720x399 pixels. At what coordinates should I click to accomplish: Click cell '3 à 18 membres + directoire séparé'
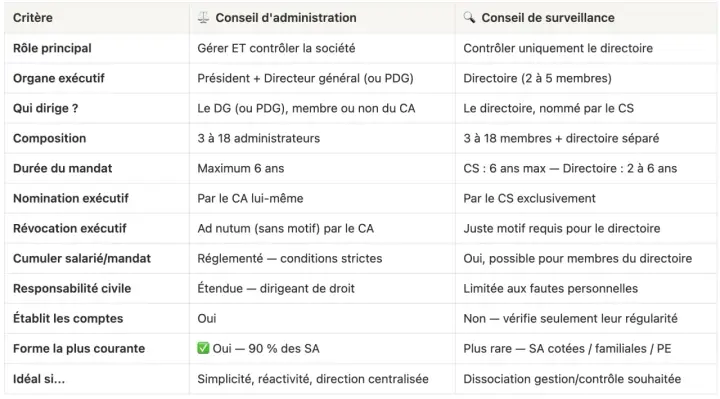click(x=561, y=138)
